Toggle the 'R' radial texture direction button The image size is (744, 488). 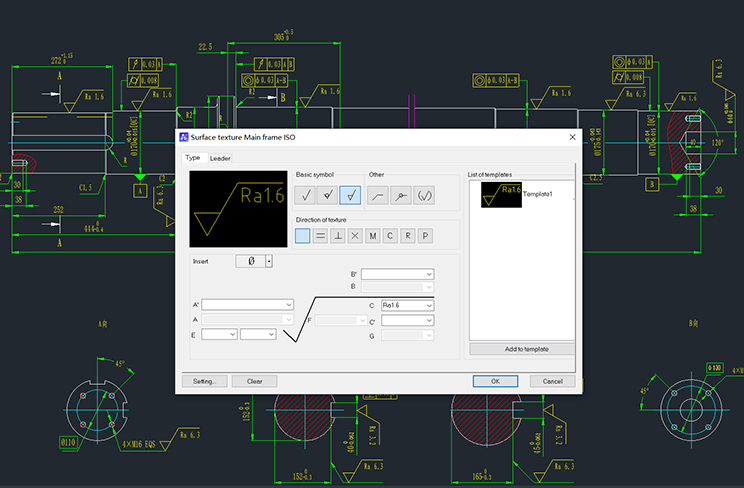pyautogui.click(x=407, y=236)
